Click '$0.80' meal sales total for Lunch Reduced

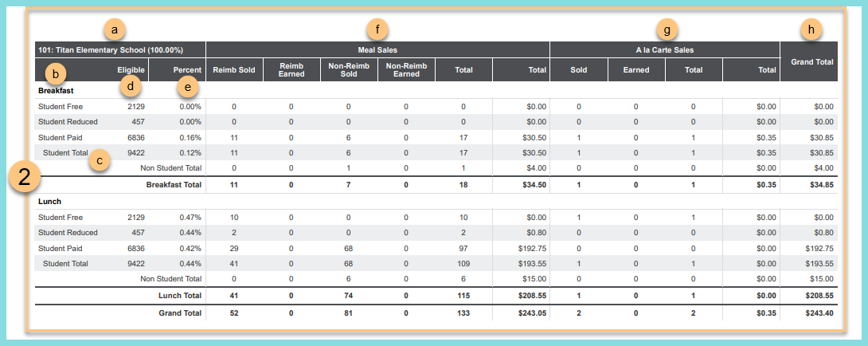click(x=537, y=232)
